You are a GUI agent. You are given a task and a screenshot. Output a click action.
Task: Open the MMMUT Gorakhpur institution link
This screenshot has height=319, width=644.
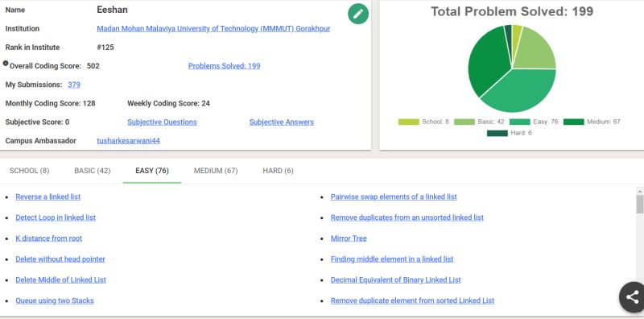click(x=213, y=29)
